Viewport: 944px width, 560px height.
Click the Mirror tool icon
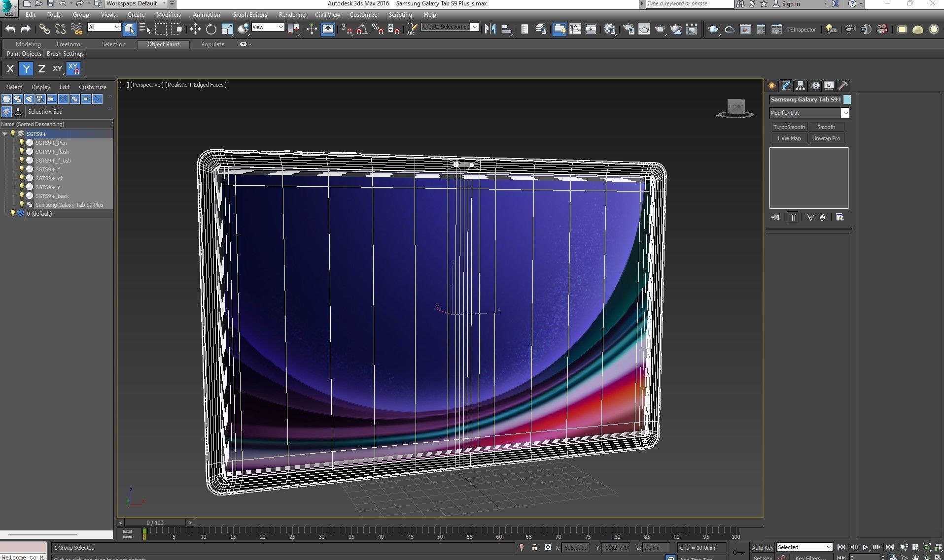tap(490, 29)
